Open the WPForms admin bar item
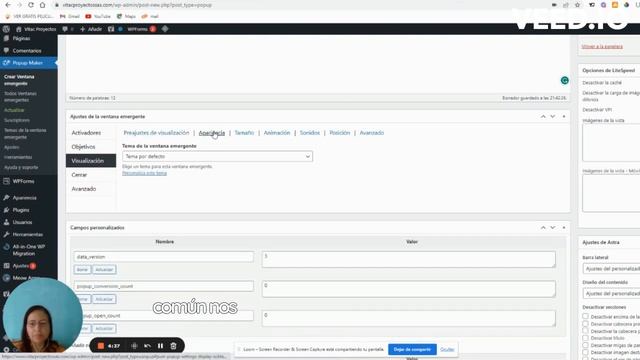Image resolution: width=640 pixels, height=360 pixels. pos(141,29)
